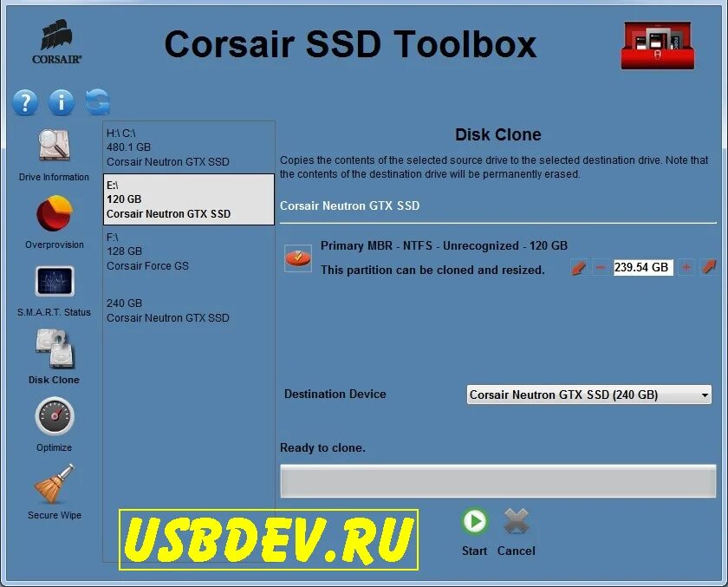Select the E:\ 120 GB drive
728x587 pixels.
coord(189,199)
